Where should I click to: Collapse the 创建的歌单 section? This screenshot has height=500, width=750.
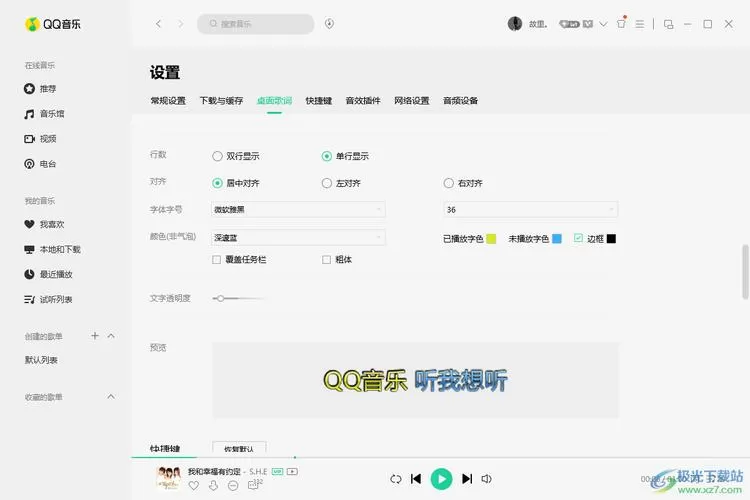[111, 336]
